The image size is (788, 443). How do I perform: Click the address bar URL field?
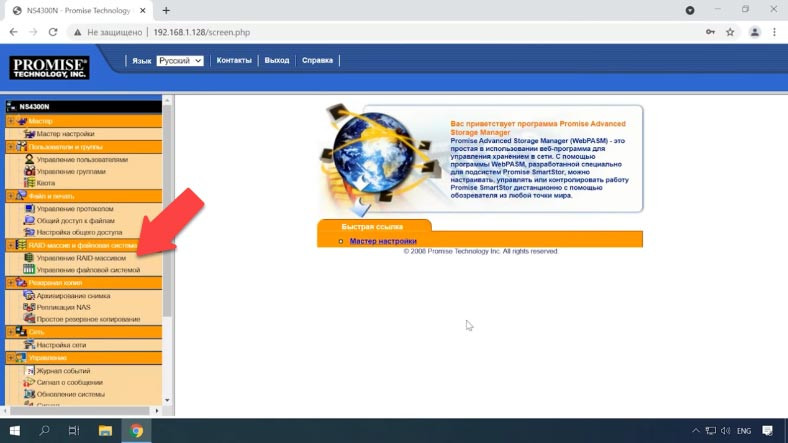202,32
